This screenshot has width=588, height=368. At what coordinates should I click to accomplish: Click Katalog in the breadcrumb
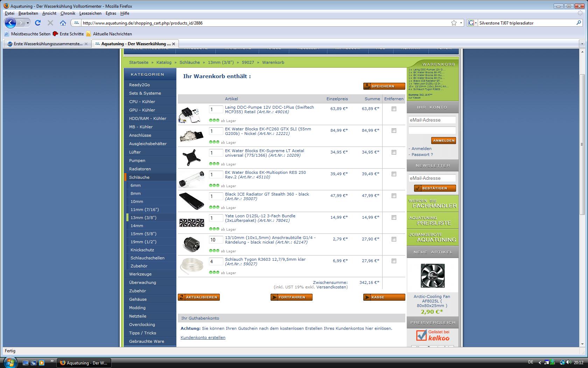164,62
